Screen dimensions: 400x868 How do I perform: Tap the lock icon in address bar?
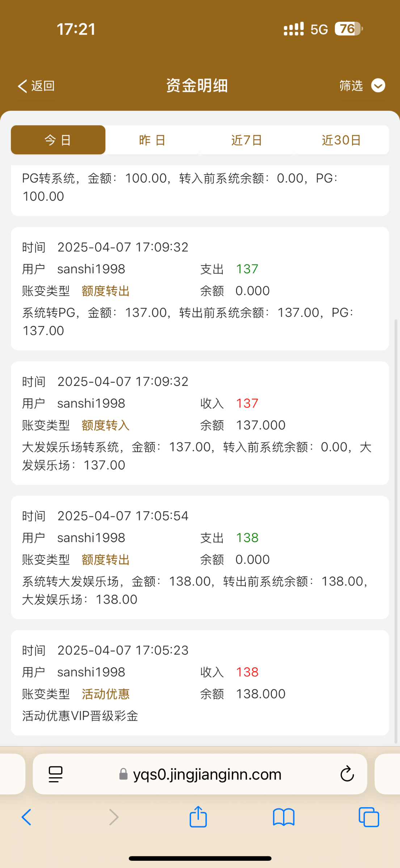pyautogui.click(x=123, y=774)
